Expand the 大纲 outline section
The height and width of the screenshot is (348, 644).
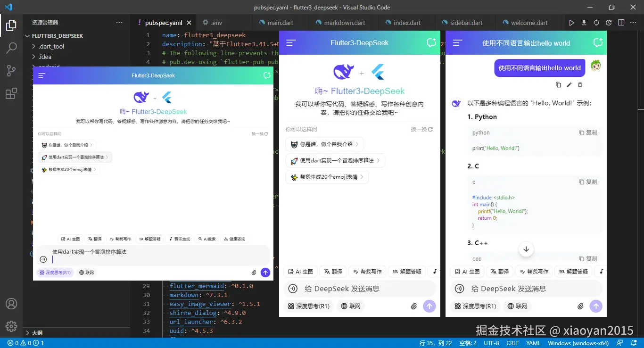tap(37, 332)
